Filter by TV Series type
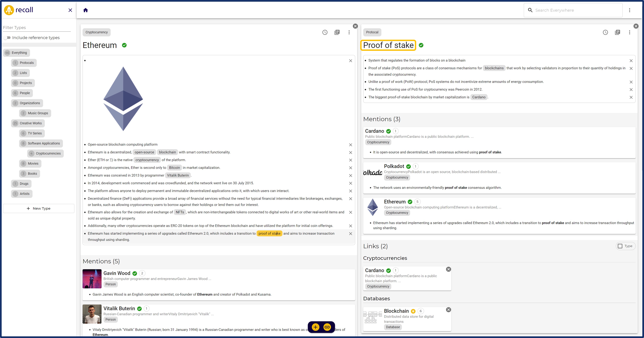Image resolution: width=644 pixels, height=338 pixels. (32, 133)
